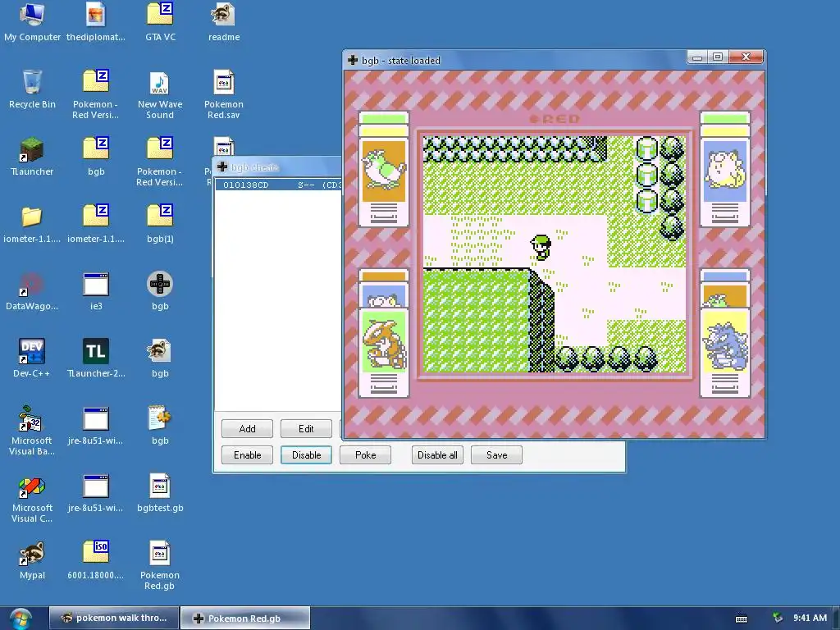This screenshot has width=840, height=630.
Task: Switch to pokemon walk thro... taskbar item
Action: [113, 618]
